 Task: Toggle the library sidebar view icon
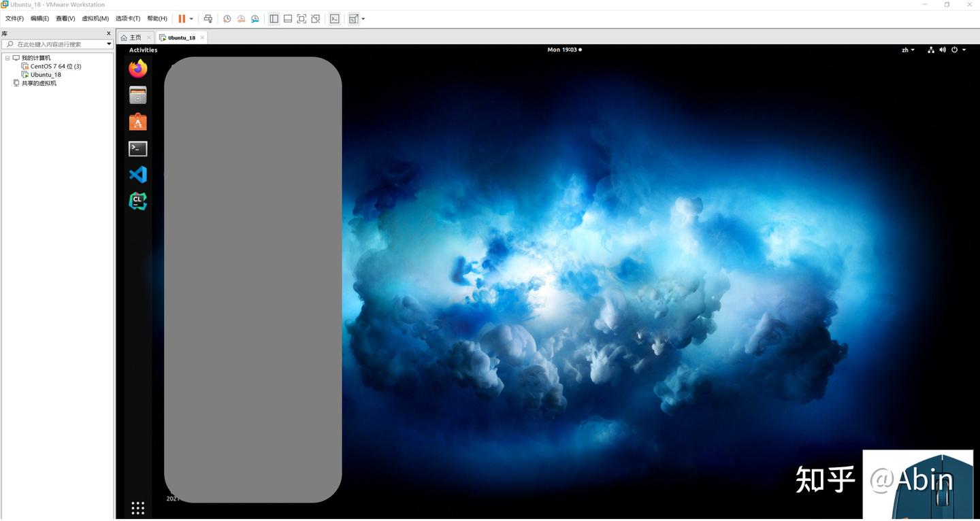point(274,19)
